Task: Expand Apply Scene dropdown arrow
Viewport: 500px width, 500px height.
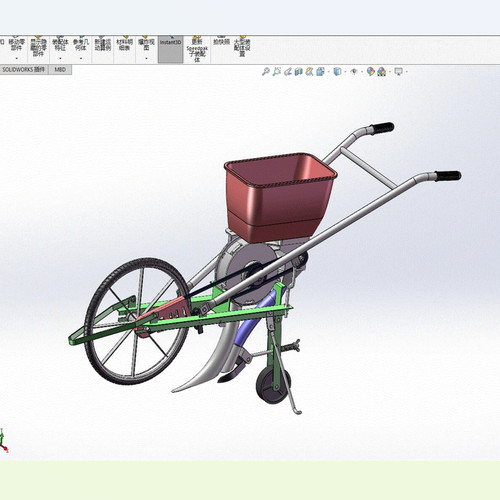Action: 390,72
